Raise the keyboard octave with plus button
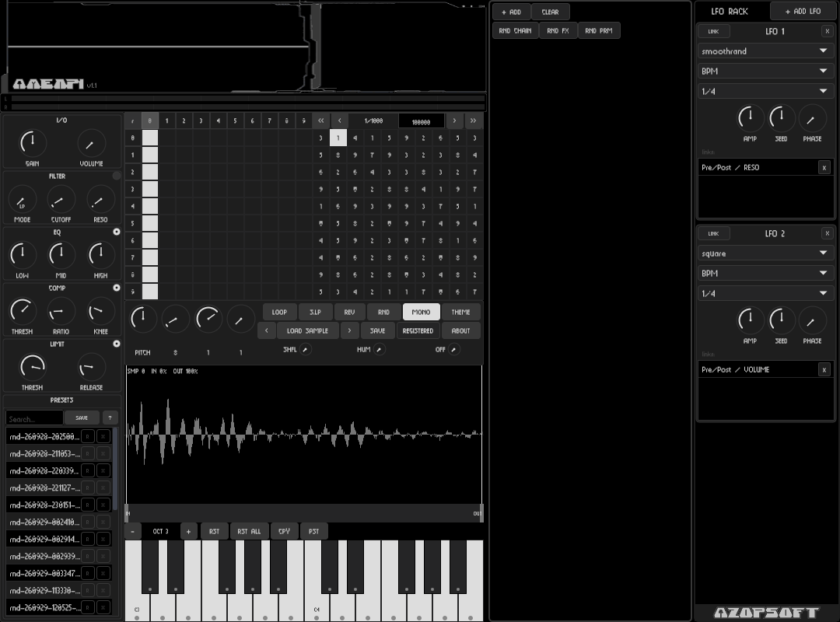Image resolution: width=840 pixels, height=622 pixels. [x=188, y=532]
